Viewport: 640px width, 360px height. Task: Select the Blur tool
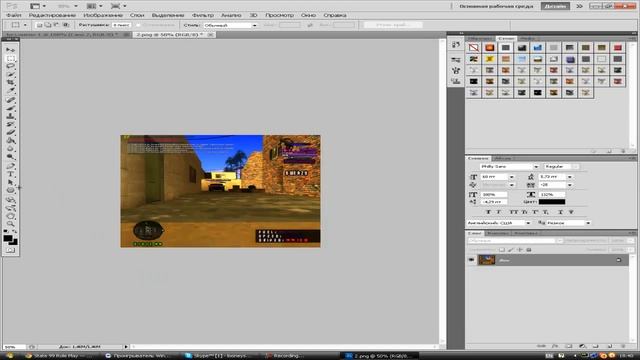[11, 149]
